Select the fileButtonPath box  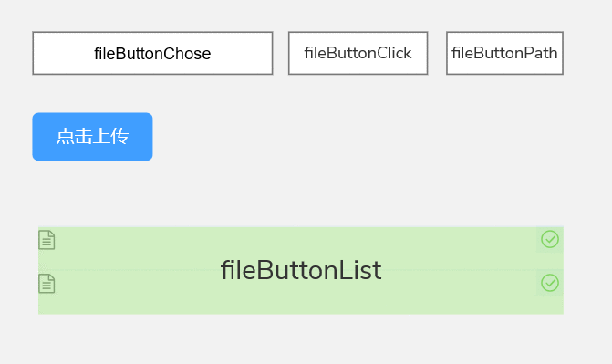[x=504, y=53]
